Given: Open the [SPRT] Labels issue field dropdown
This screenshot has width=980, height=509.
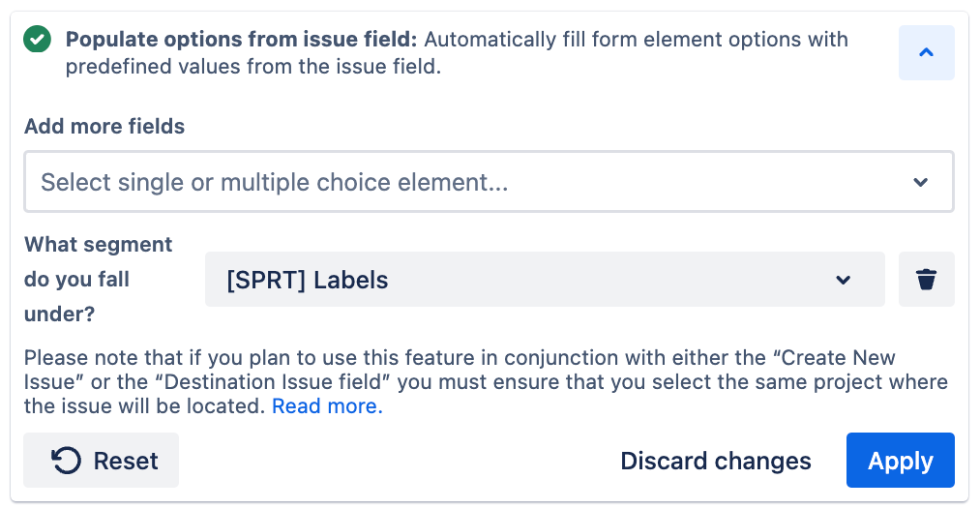Looking at the screenshot, I should (544, 281).
